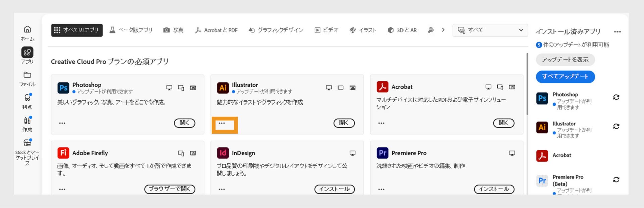Open Photoshop with the 開く button

pyautogui.click(x=184, y=123)
